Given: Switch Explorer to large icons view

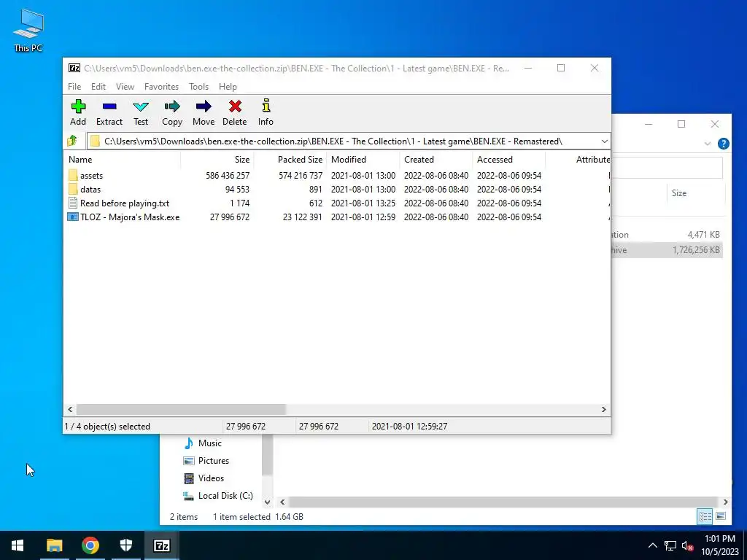Looking at the screenshot, I should (x=721, y=516).
